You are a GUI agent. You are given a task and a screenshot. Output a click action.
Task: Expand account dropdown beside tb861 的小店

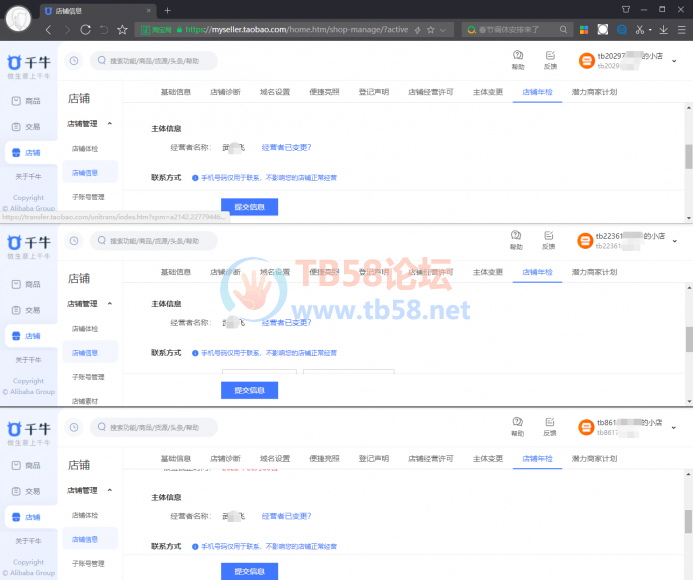point(674,427)
